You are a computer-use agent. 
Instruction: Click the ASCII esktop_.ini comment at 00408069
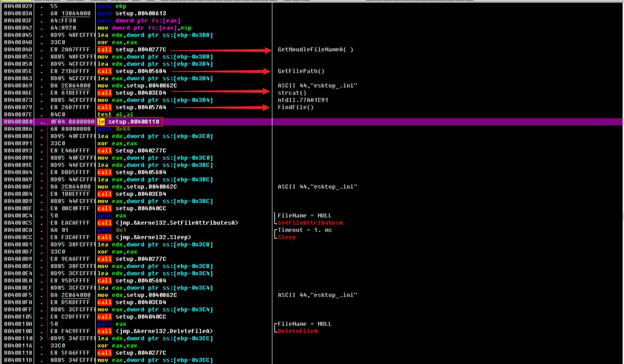tap(317, 86)
